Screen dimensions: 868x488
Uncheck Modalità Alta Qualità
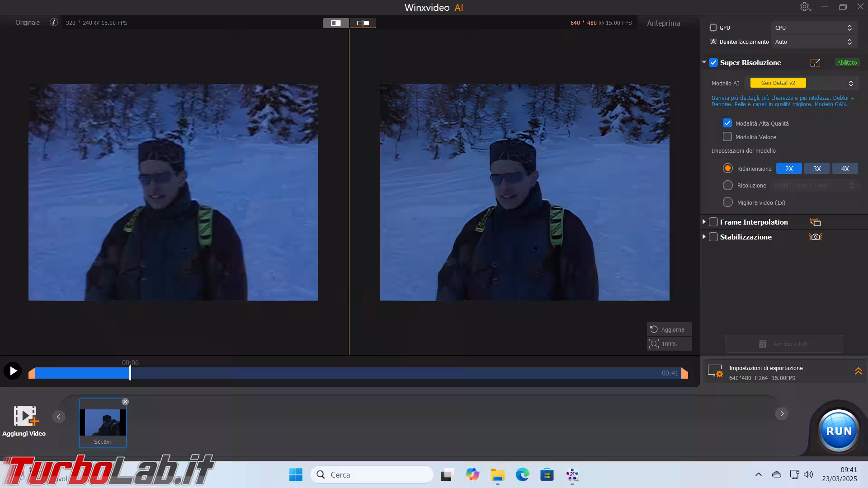click(727, 123)
